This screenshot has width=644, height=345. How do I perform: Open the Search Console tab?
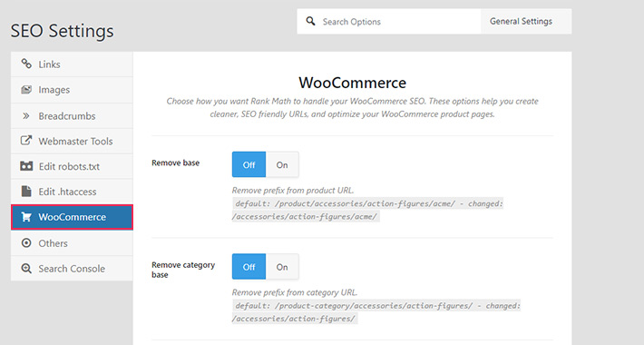[72, 269]
